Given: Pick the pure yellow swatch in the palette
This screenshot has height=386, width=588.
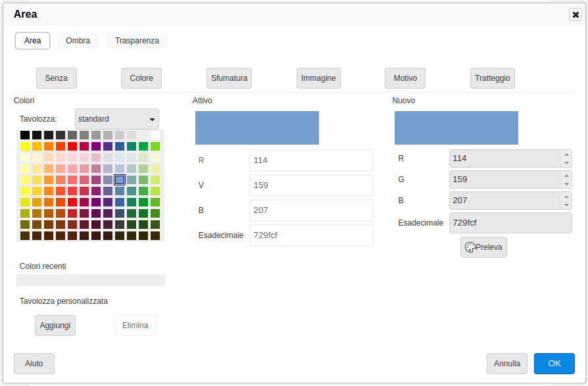Looking at the screenshot, I should [x=25, y=146].
